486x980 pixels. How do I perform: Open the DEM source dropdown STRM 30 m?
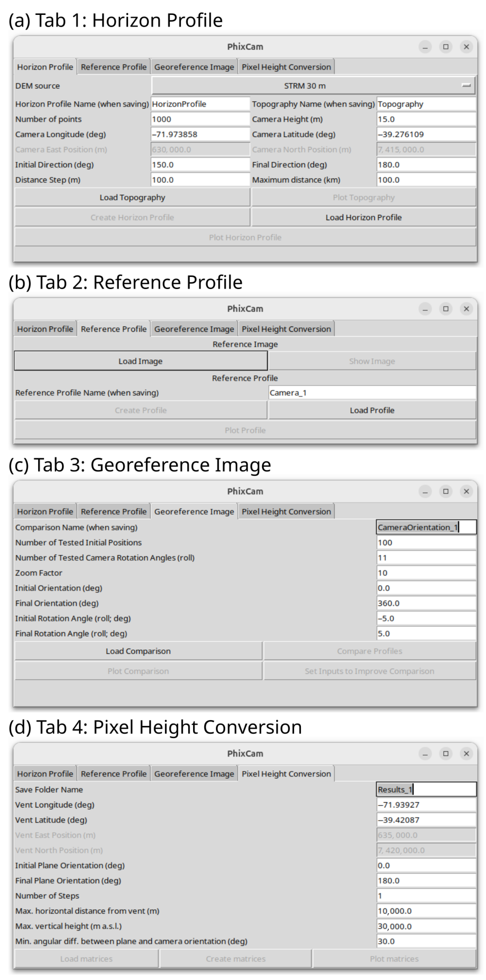point(313,86)
